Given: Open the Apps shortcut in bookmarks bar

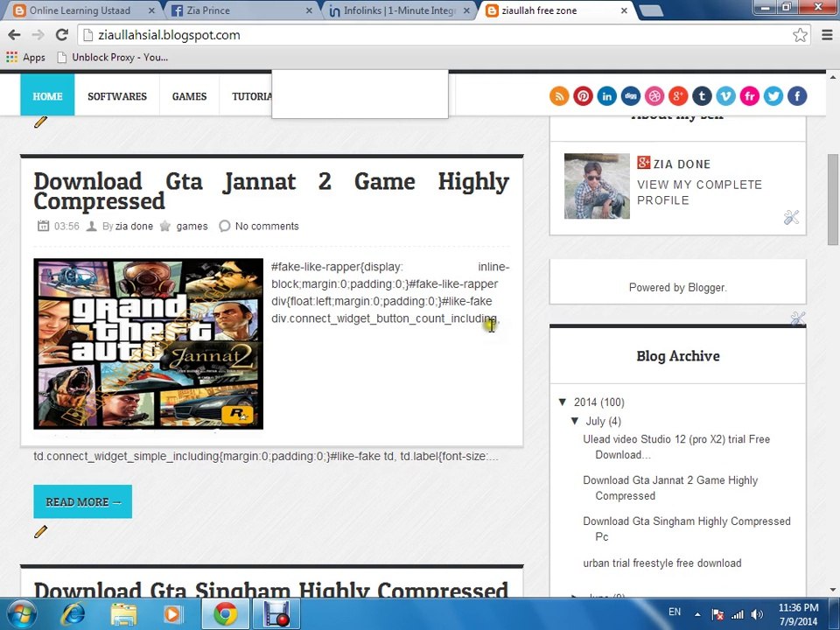Looking at the screenshot, I should [x=25, y=57].
